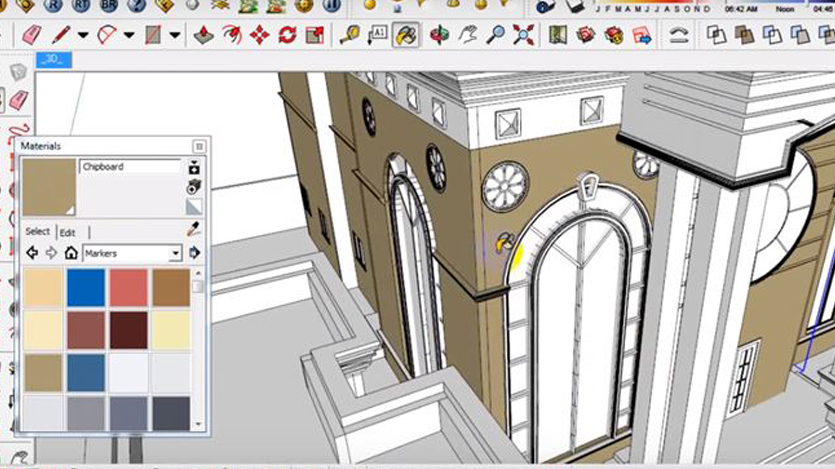Image resolution: width=835 pixels, height=469 pixels.
Task: Open the Arc tool dropdown arrow
Action: pyautogui.click(x=129, y=35)
